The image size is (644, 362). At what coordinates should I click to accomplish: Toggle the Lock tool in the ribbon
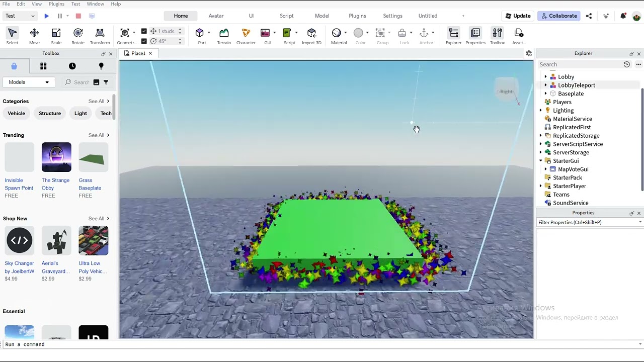pyautogui.click(x=402, y=33)
